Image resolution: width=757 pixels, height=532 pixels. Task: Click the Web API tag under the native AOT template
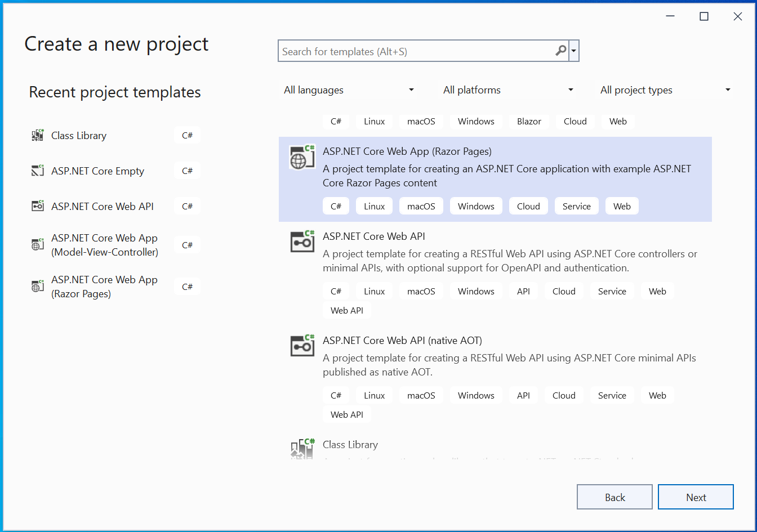click(x=347, y=414)
